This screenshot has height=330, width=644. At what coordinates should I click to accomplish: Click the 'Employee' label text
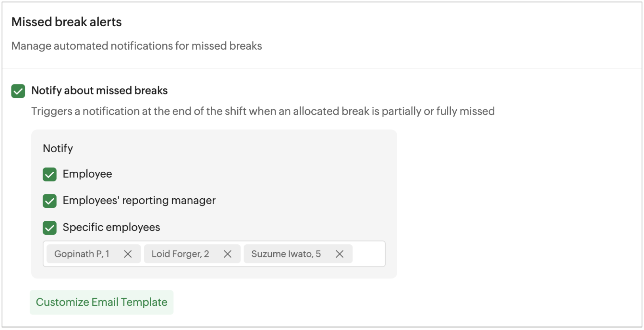point(87,174)
